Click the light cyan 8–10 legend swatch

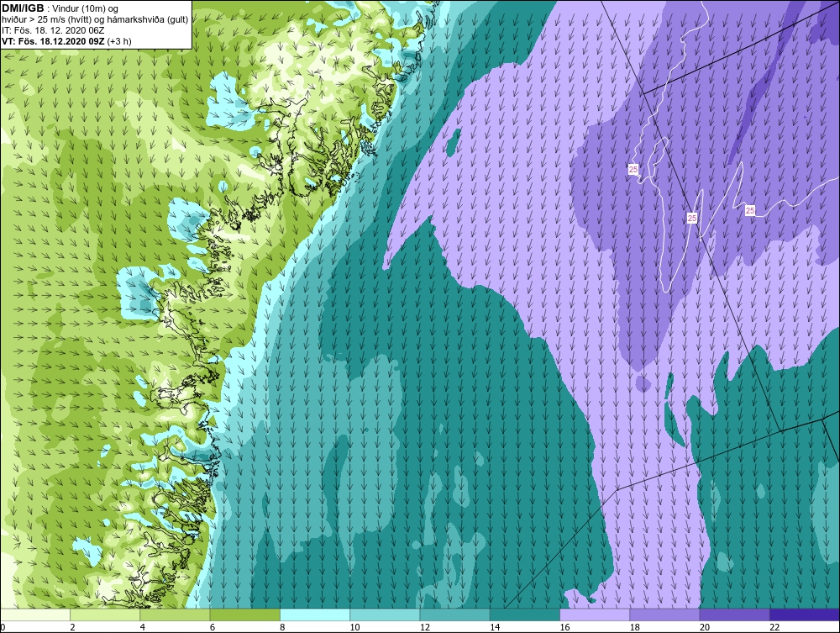click(315, 615)
